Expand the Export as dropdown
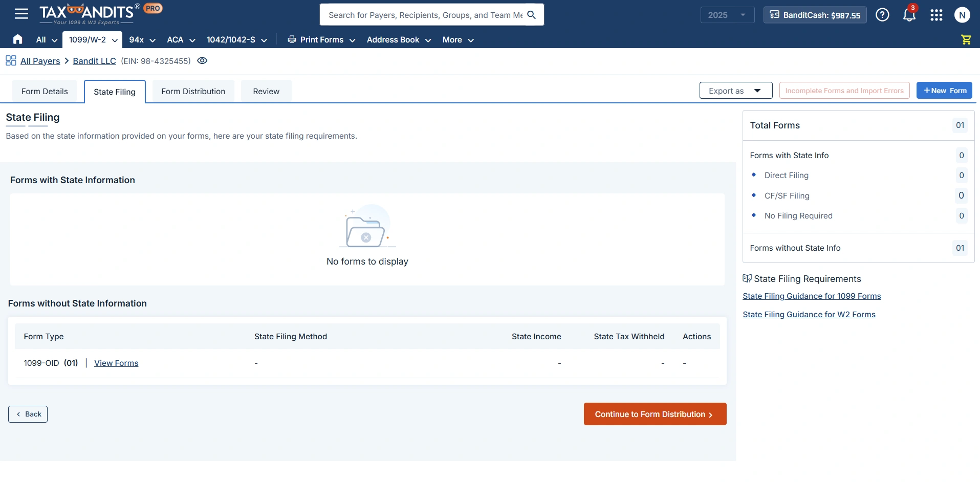 coord(735,90)
